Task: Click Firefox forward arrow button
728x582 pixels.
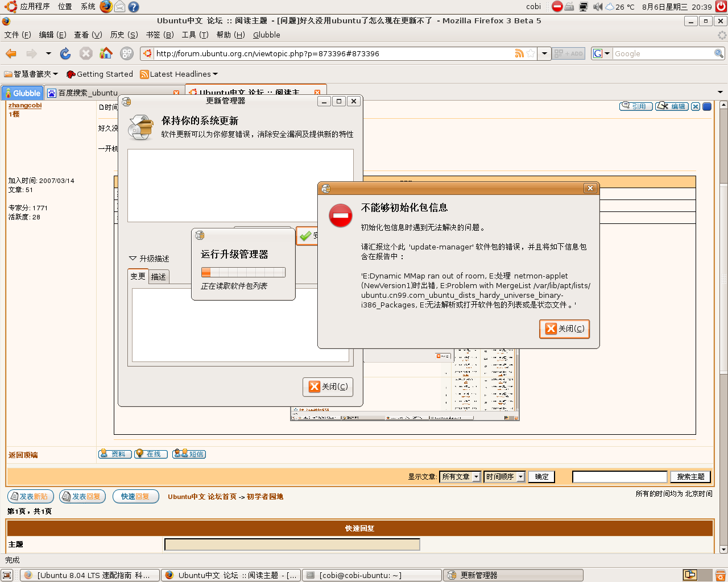Action: coord(31,53)
